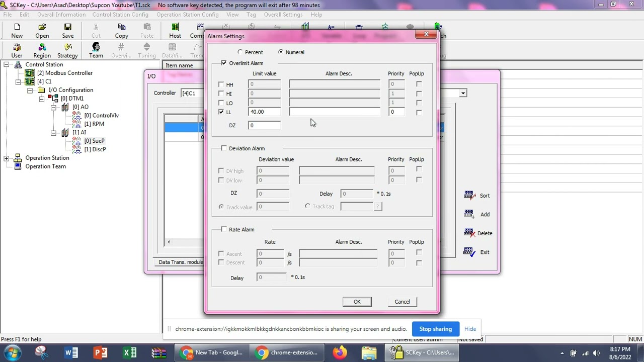Save the project using Save icon
This screenshot has height=362, width=644.
[68, 31]
